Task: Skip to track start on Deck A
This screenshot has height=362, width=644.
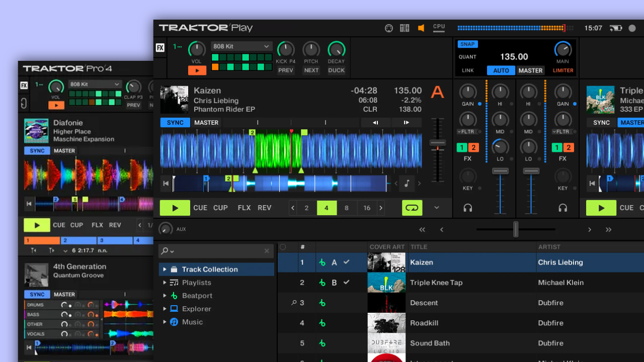Action: (x=166, y=184)
